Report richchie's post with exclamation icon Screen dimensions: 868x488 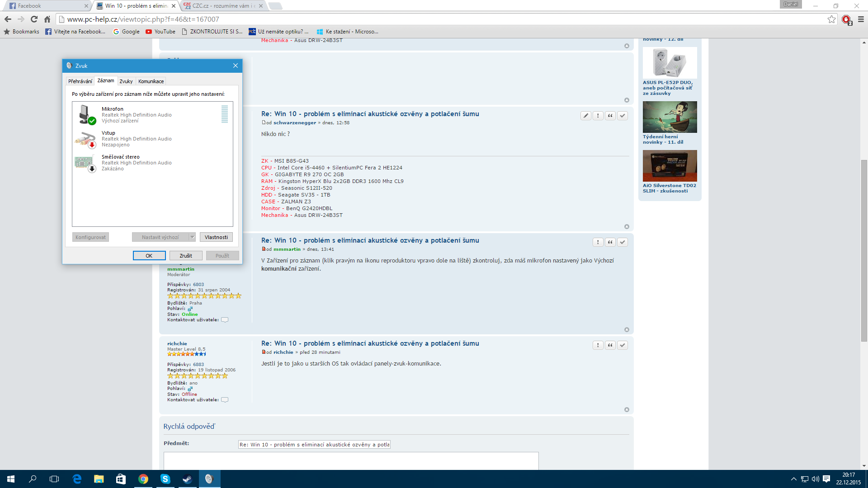click(x=598, y=345)
